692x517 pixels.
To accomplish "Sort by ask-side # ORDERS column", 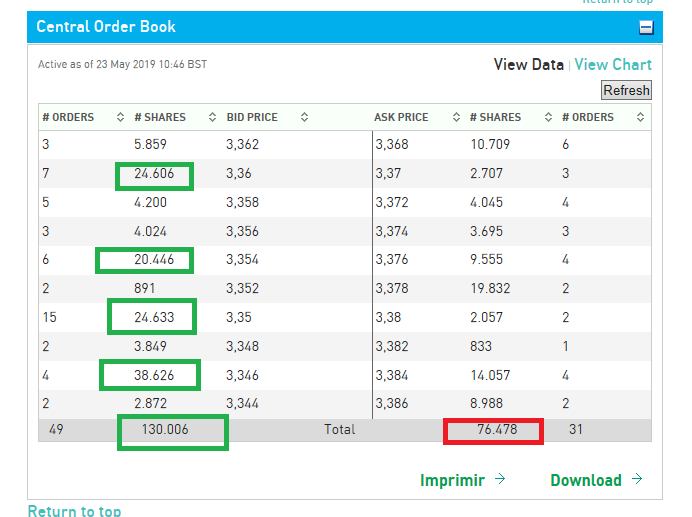I will [x=640, y=117].
